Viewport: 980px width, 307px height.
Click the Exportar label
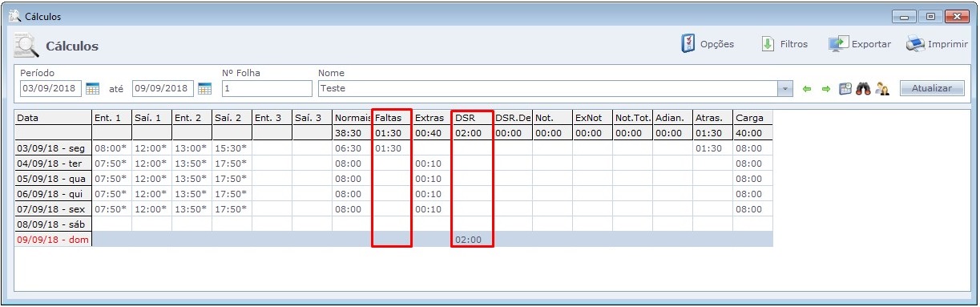coord(871,44)
